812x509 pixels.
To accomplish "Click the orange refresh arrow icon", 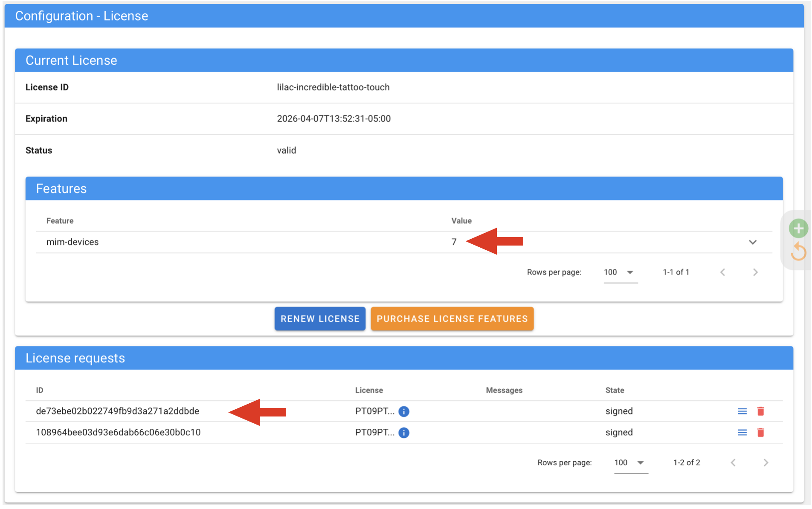I will [x=798, y=252].
